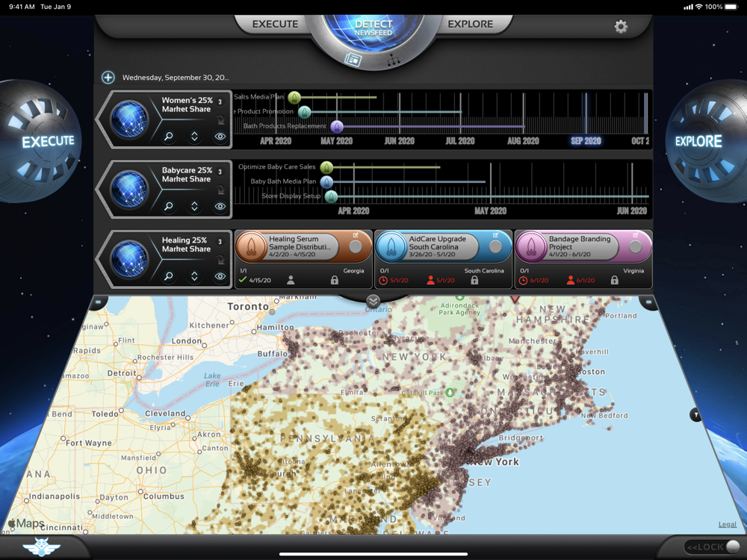
Task: Click the share arrow on Babycare Market Share
Action: tap(220, 190)
